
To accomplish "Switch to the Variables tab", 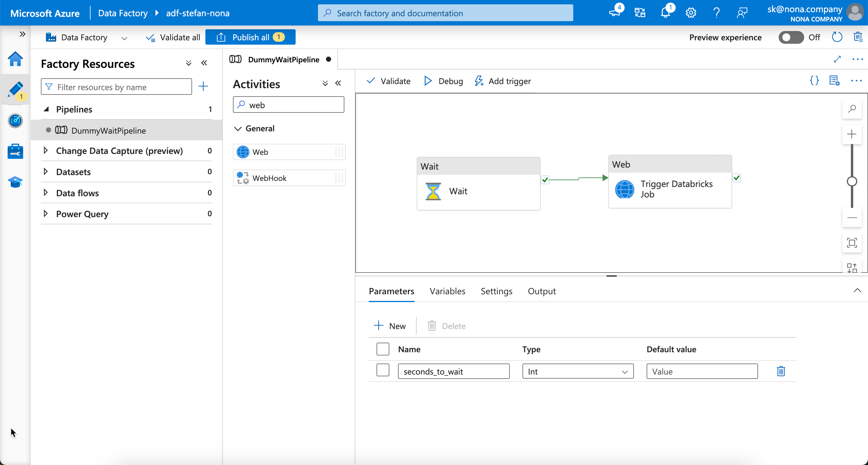I will coord(447,291).
